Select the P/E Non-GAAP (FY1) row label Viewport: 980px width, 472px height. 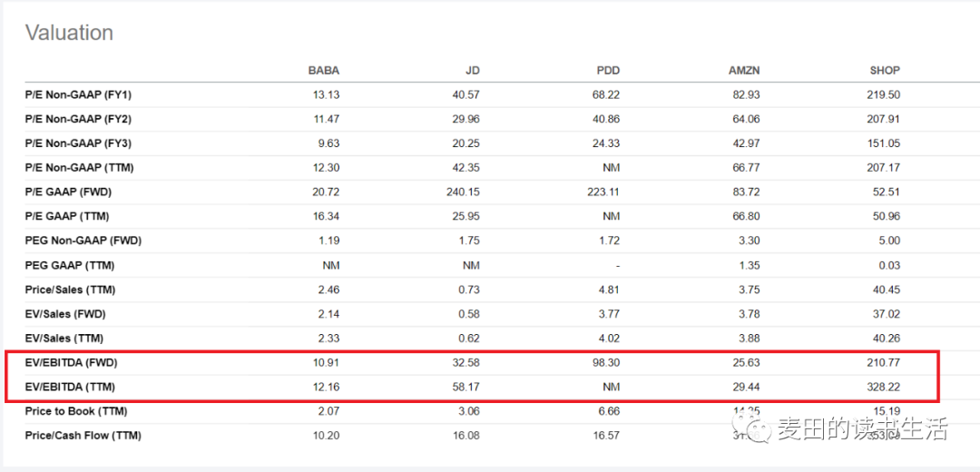pos(79,95)
